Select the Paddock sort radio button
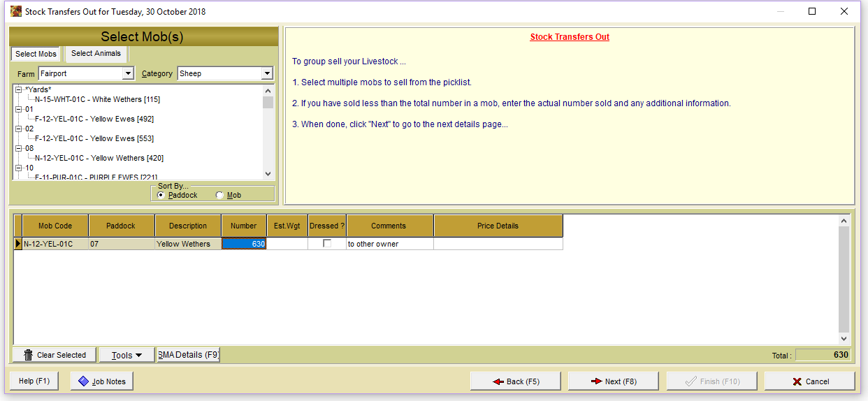 tap(161, 196)
